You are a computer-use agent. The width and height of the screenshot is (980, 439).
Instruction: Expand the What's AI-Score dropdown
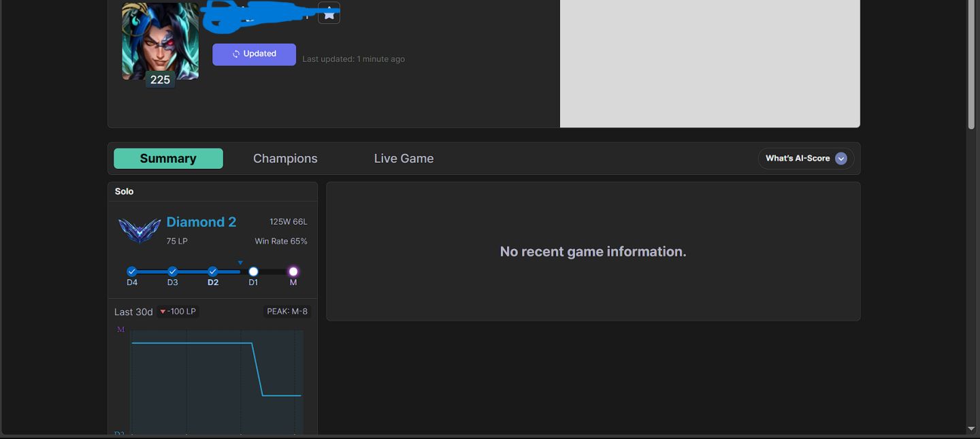tap(806, 159)
